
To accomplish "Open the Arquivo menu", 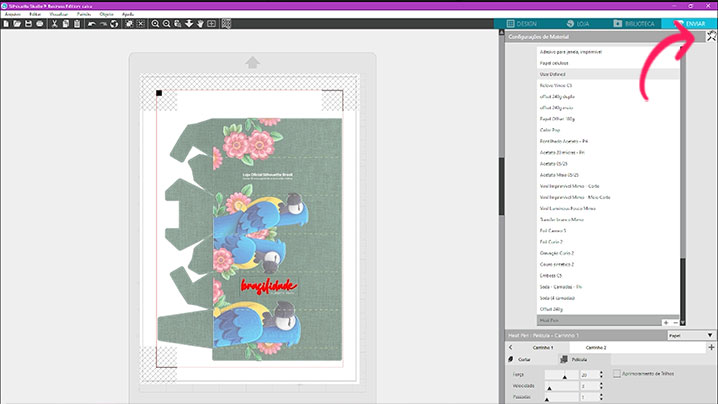I will [x=13, y=14].
